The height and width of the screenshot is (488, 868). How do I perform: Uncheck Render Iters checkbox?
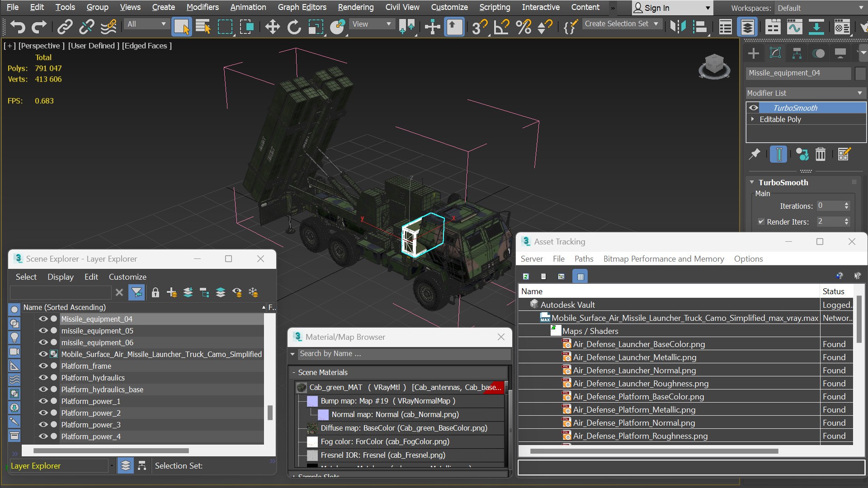pyautogui.click(x=761, y=222)
